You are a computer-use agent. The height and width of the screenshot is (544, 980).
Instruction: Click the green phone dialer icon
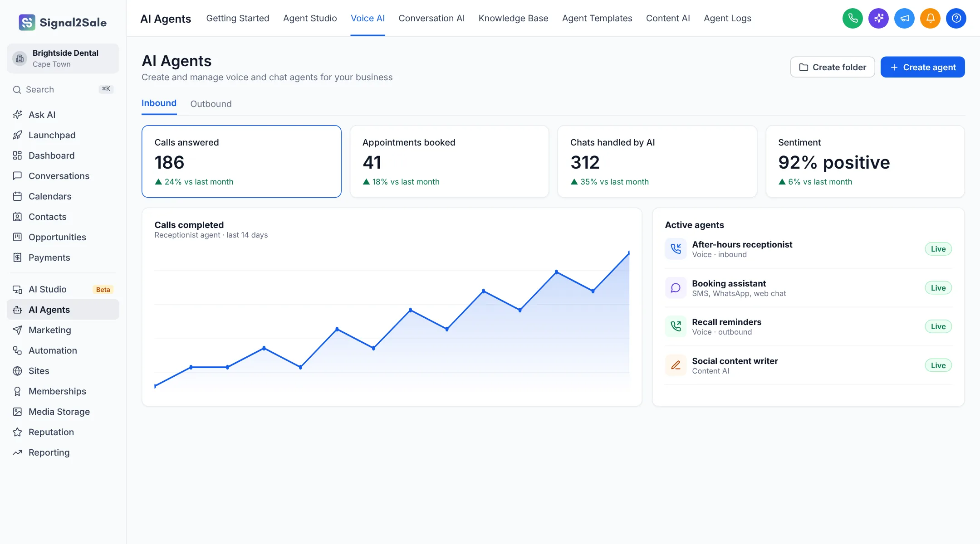pyautogui.click(x=853, y=18)
